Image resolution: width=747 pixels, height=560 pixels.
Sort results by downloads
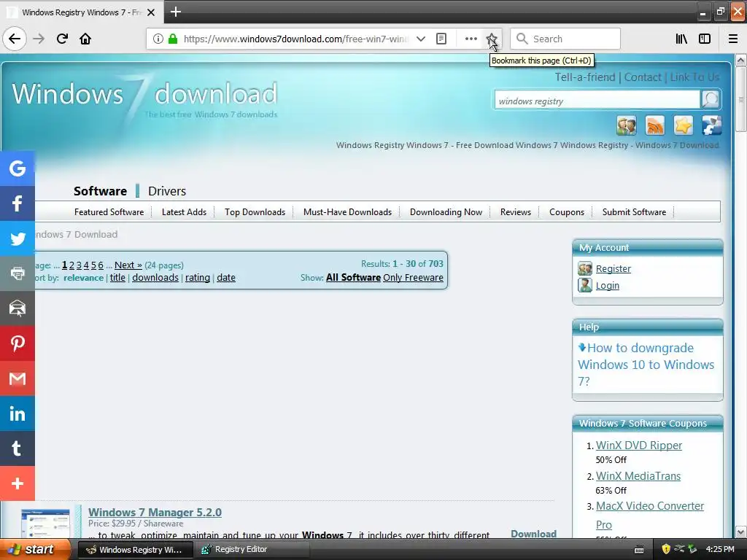point(155,278)
